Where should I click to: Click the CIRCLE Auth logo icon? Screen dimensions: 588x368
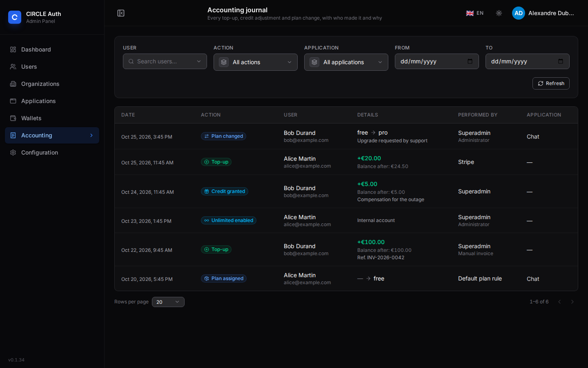point(15,17)
